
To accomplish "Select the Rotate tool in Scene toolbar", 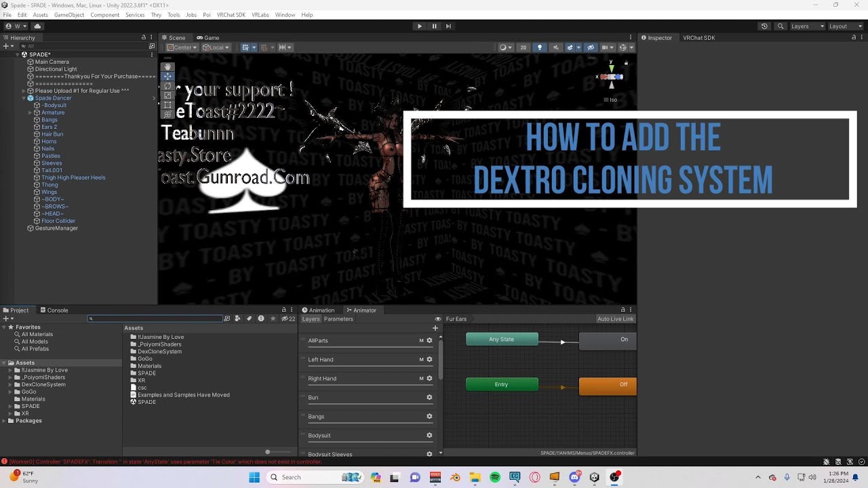I will click(167, 85).
